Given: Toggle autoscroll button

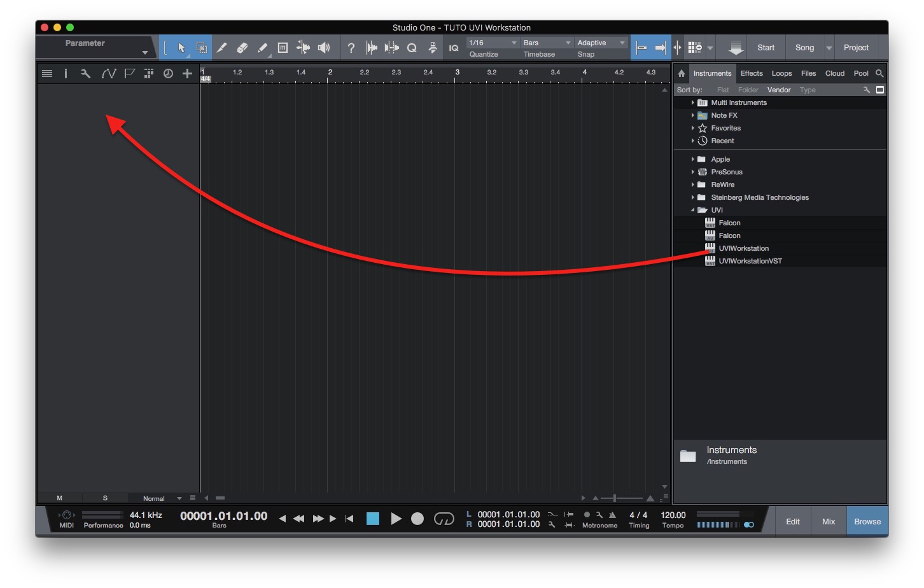Looking at the screenshot, I should 661,48.
